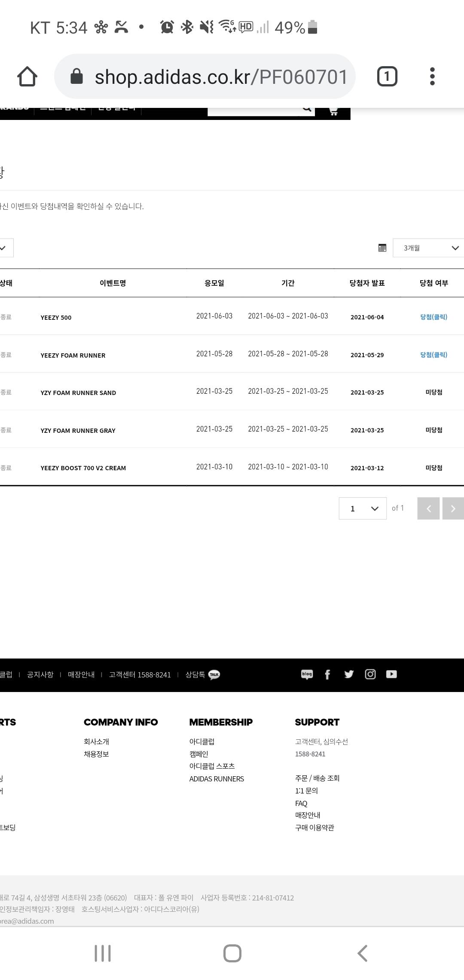This screenshot has height=980, width=464.
Task: Click 당첨(클릭) for YEEZY 500
Action: click(433, 317)
